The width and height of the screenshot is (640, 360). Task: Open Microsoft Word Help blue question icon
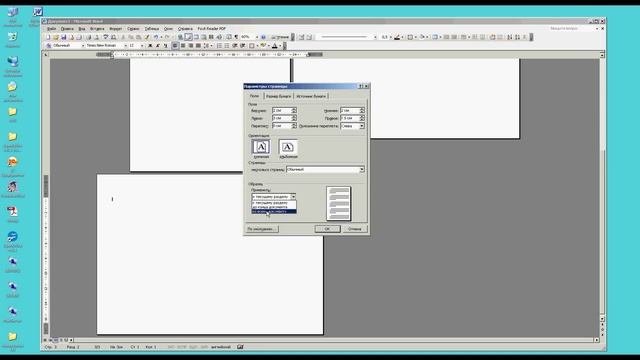tap(263, 37)
